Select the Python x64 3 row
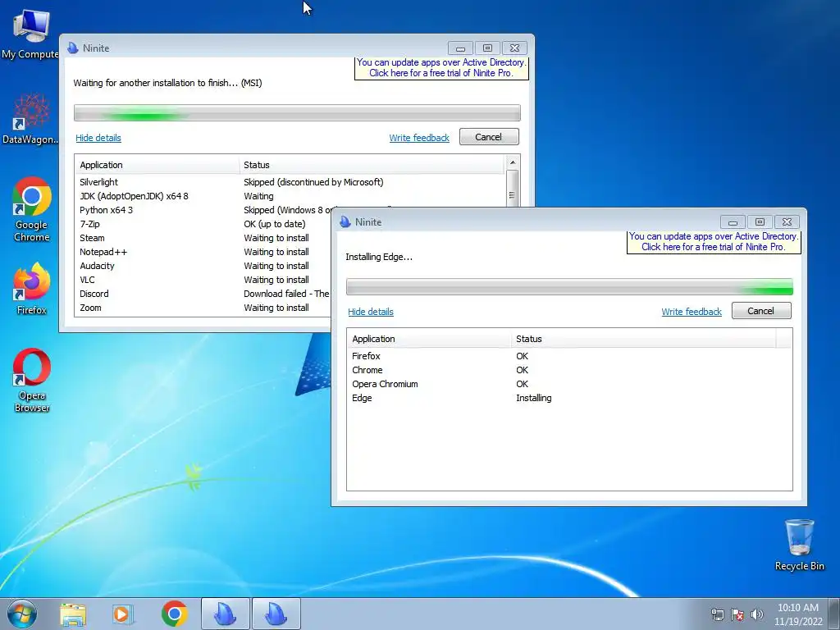 pyautogui.click(x=203, y=210)
